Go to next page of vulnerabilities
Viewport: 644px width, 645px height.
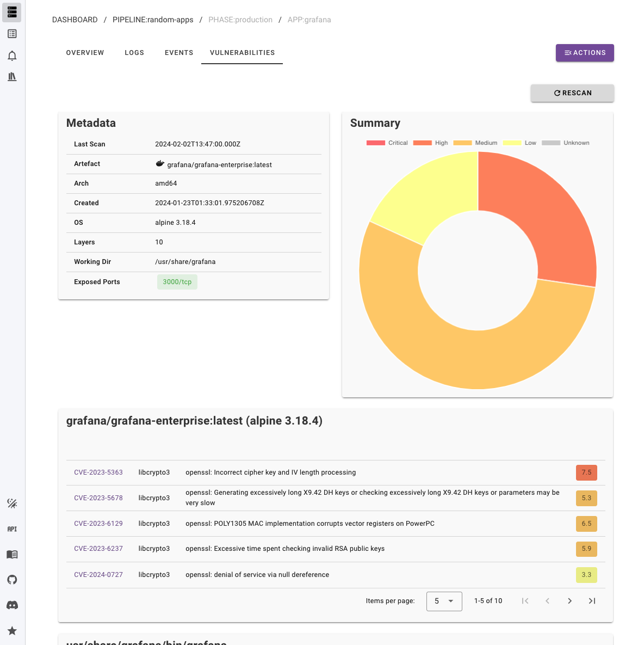[569, 601]
